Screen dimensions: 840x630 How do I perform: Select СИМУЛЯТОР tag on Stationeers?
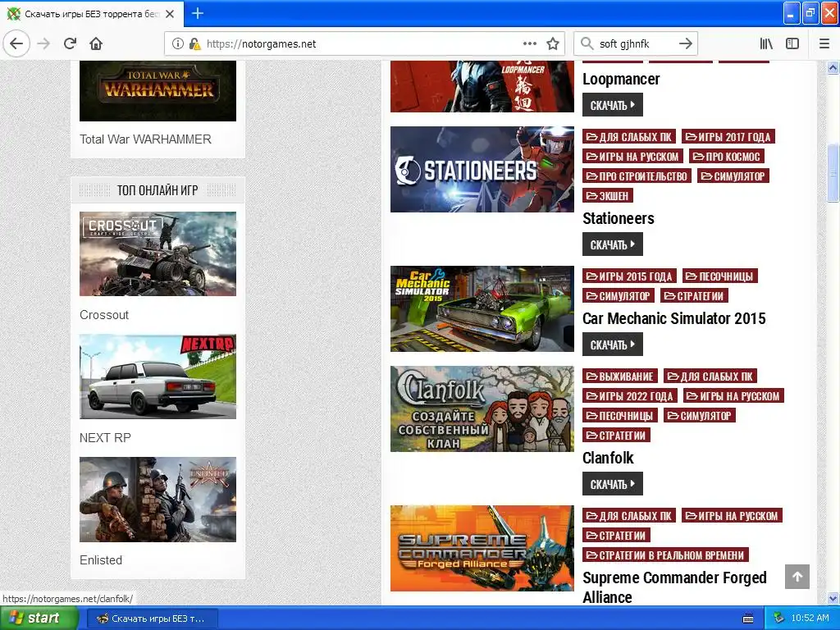(x=733, y=176)
